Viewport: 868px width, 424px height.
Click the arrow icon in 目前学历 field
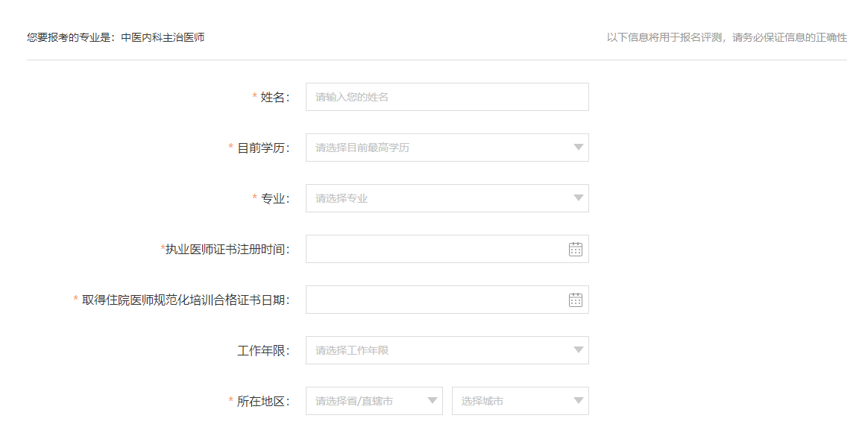point(578,148)
